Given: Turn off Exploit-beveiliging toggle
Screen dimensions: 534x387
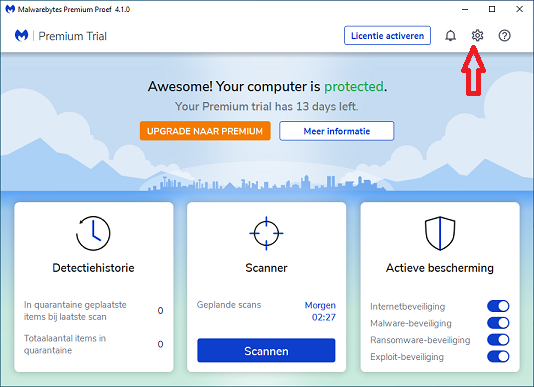Looking at the screenshot, I should 498,356.
